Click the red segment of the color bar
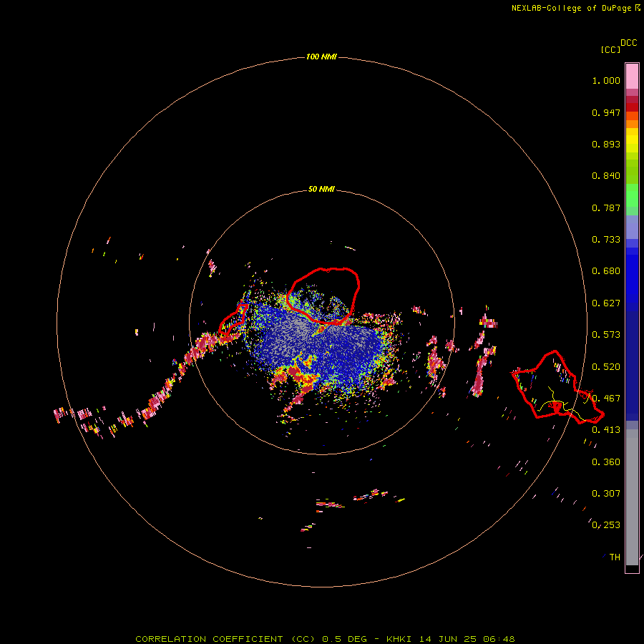This screenshot has width=644, height=644. tap(632, 107)
